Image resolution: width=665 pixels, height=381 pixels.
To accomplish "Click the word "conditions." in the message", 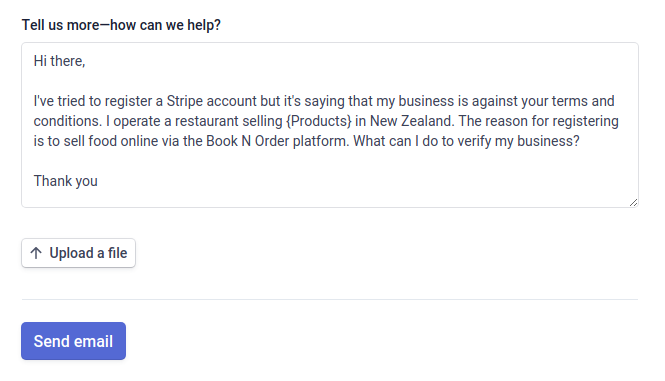I will click(x=68, y=121).
